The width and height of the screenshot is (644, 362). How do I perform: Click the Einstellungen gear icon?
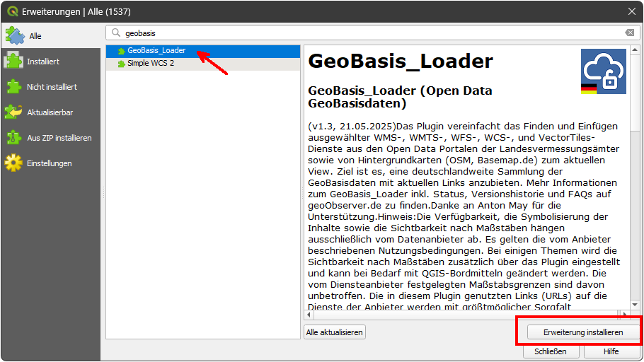(13, 163)
